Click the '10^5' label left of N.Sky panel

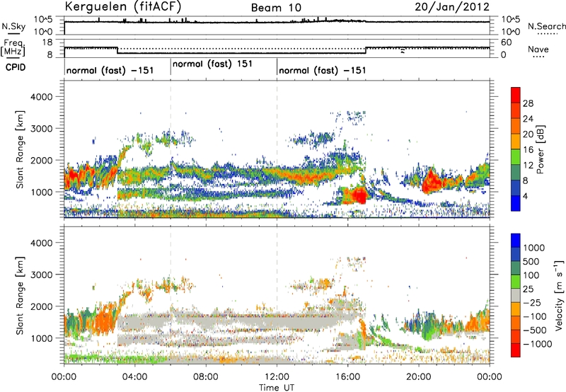click(43, 20)
